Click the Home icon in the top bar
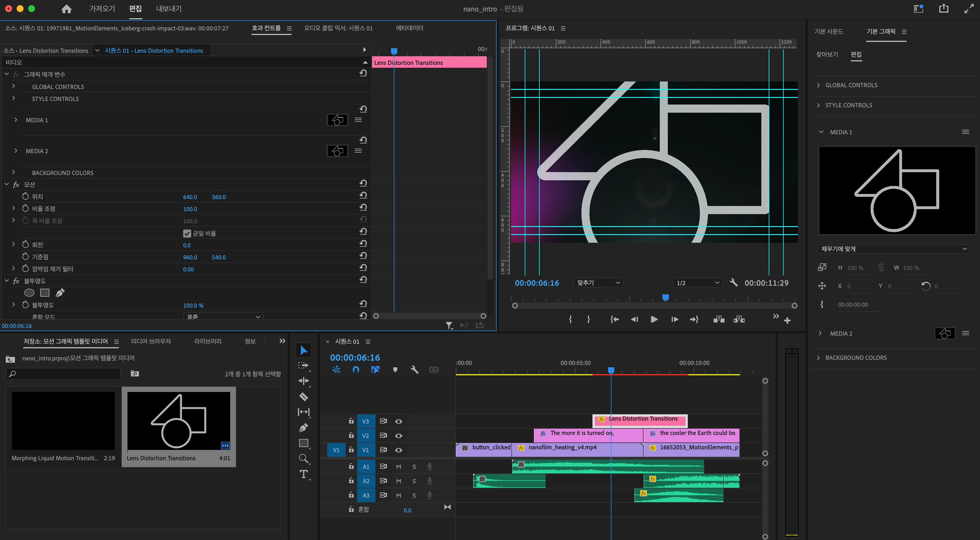The height and width of the screenshot is (540, 980). [x=67, y=9]
